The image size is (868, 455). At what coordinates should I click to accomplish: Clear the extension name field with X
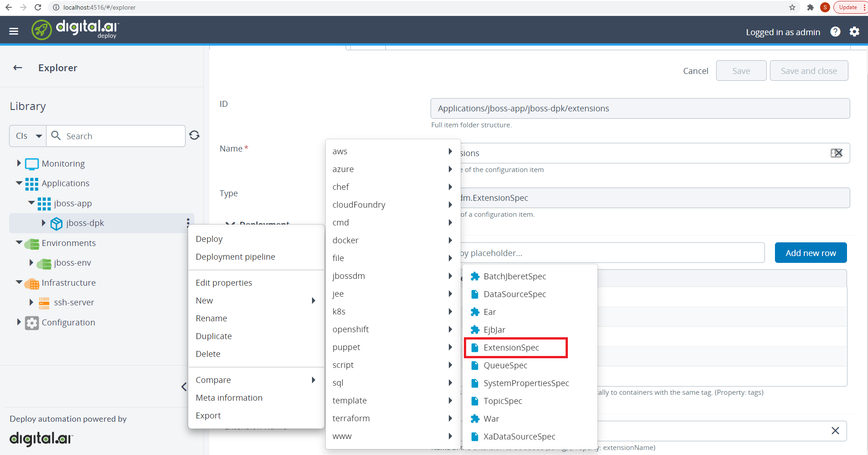tap(835, 430)
